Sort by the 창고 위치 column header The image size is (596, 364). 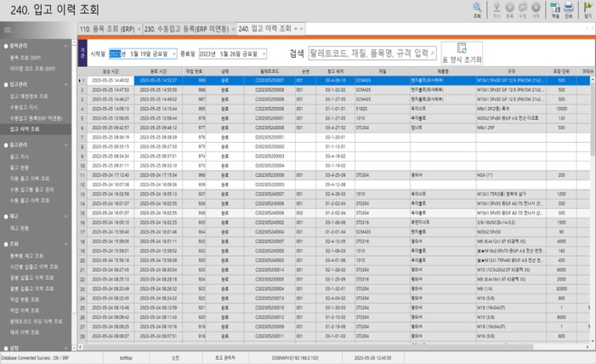pos(335,71)
